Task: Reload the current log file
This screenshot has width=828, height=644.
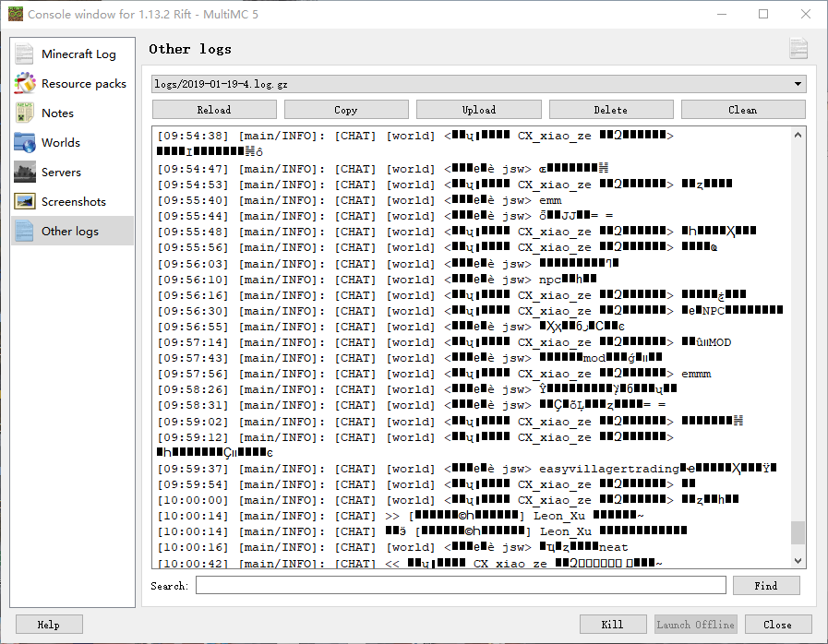Action: click(214, 110)
